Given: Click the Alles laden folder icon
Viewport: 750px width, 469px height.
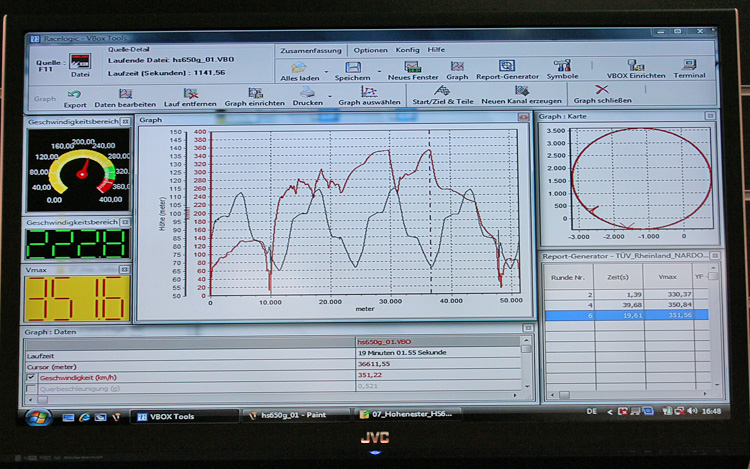Looking at the screenshot, I should [x=298, y=66].
